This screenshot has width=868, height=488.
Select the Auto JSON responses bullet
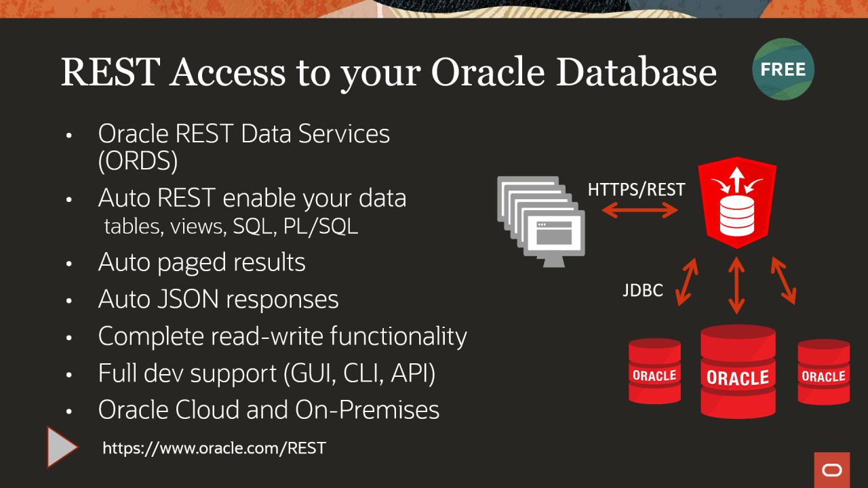point(218,299)
